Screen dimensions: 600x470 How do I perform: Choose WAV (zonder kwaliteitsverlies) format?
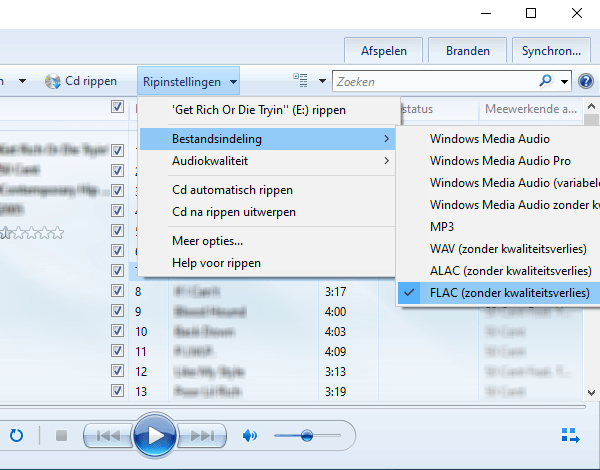508,248
